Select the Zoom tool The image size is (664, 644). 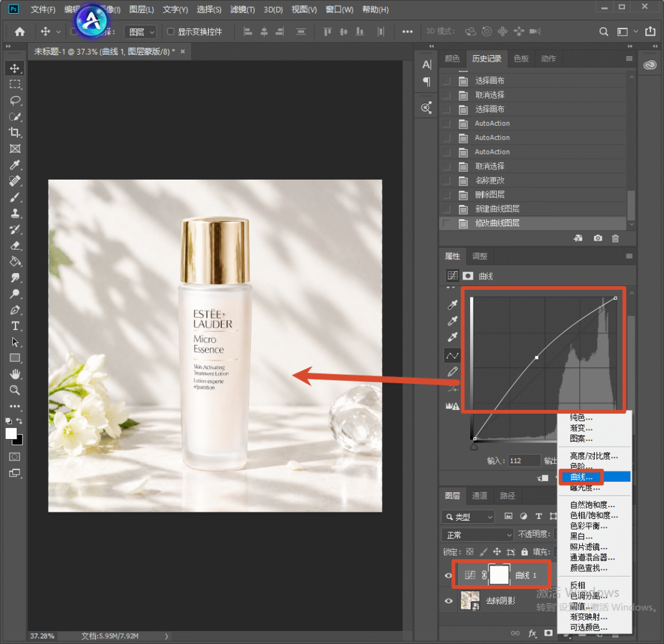pos(15,390)
